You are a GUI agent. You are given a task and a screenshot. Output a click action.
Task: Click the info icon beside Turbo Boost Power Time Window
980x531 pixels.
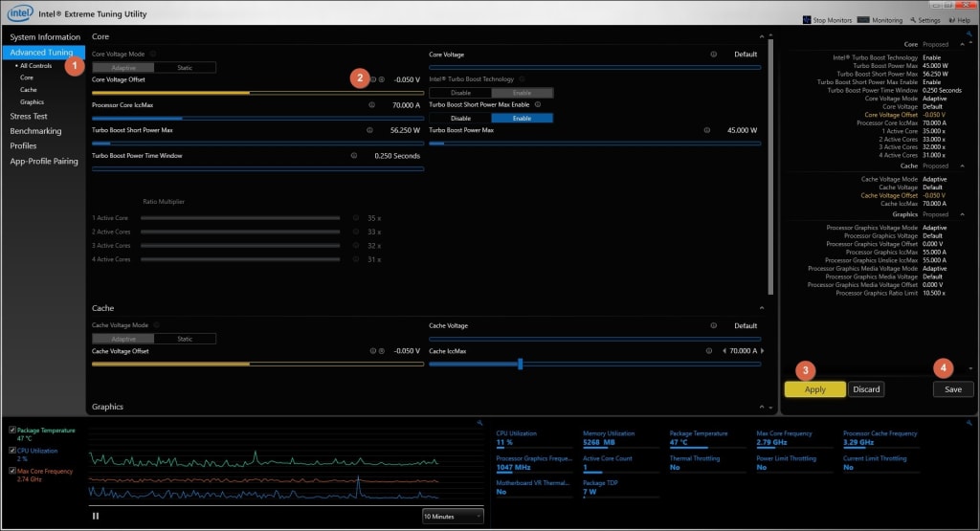pyautogui.click(x=354, y=156)
